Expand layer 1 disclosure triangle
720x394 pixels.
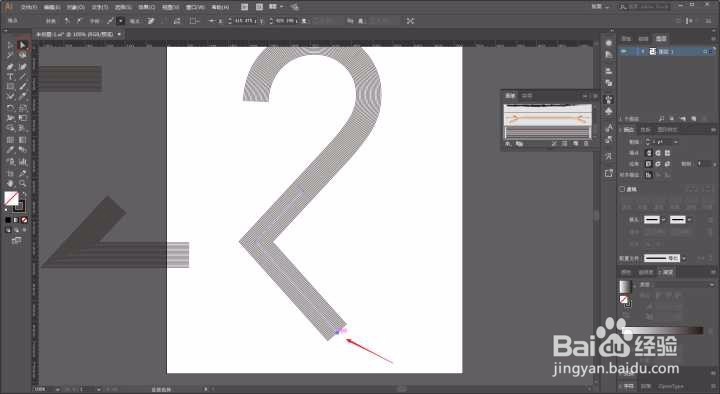(642, 51)
